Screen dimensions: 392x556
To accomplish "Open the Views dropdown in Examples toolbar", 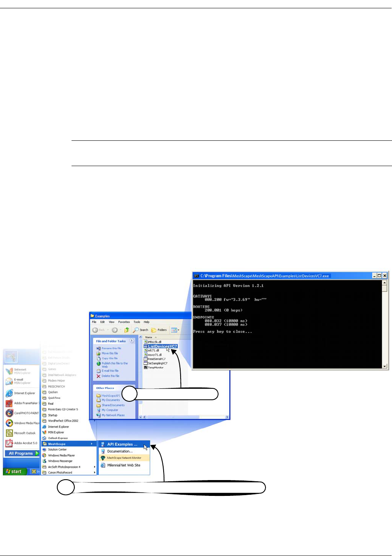I will 175,330.
